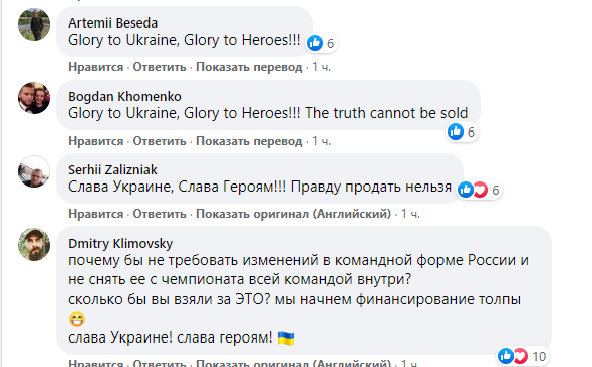
Task: Open Dmitry Klimovsky's profile name link
Action: tap(120, 244)
